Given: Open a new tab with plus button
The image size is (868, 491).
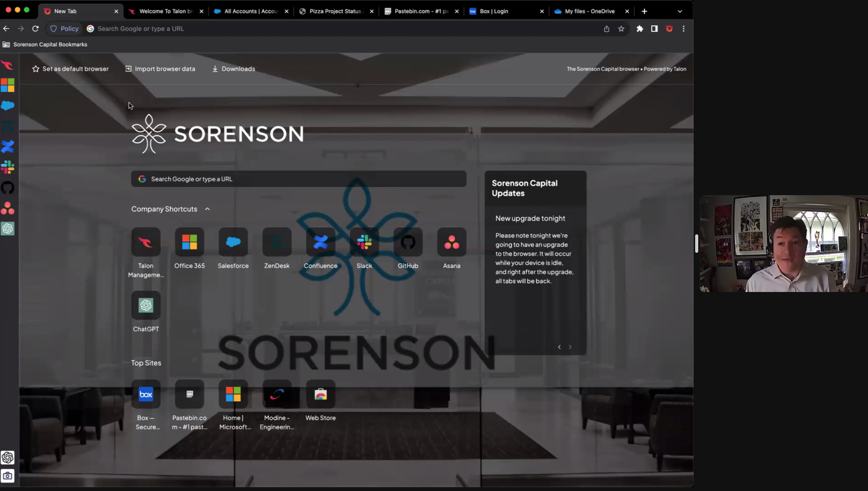Looking at the screenshot, I should (644, 11).
